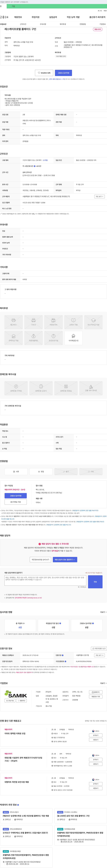Expand 채용 담당자 정보 열람하기
107x868 pixels.
[x=65, y=560]
